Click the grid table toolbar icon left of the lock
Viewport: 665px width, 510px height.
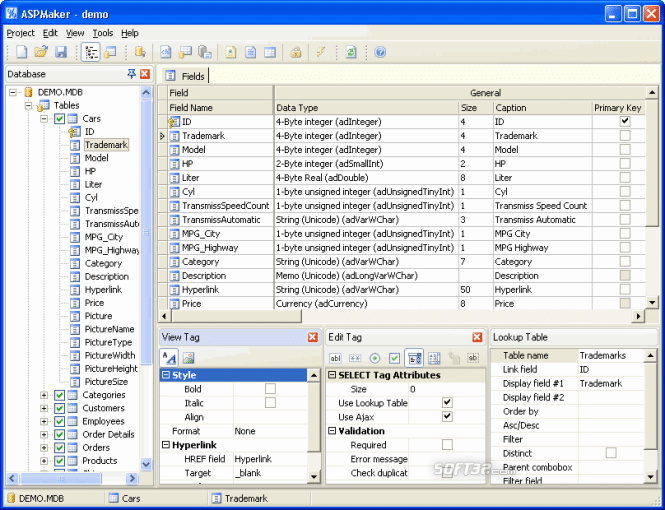pyautogui.click(x=270, y=52)
